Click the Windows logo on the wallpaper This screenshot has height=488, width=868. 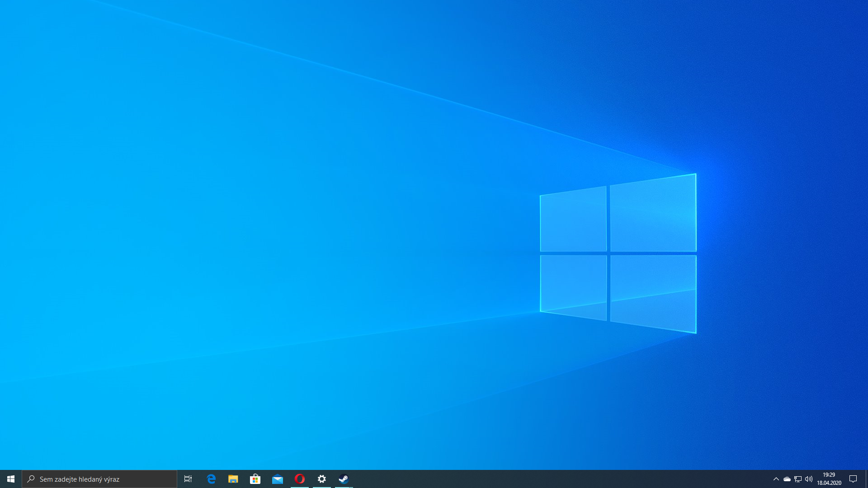click(618, 253)
